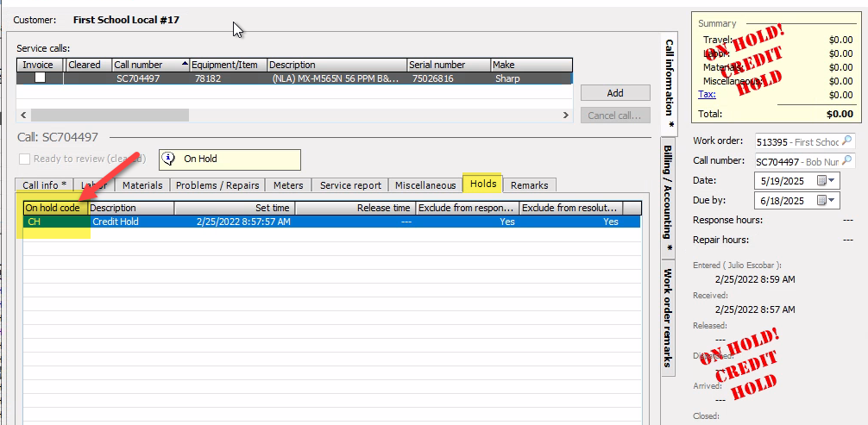Click the service calls Description column header
This screenshot has width=868, height=425.
[337, 65]
